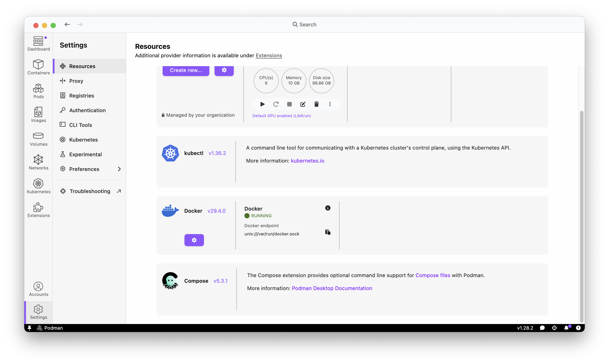Open Podman Desktop Documentation link
This screenshot has width=609, height=364.
332,288
